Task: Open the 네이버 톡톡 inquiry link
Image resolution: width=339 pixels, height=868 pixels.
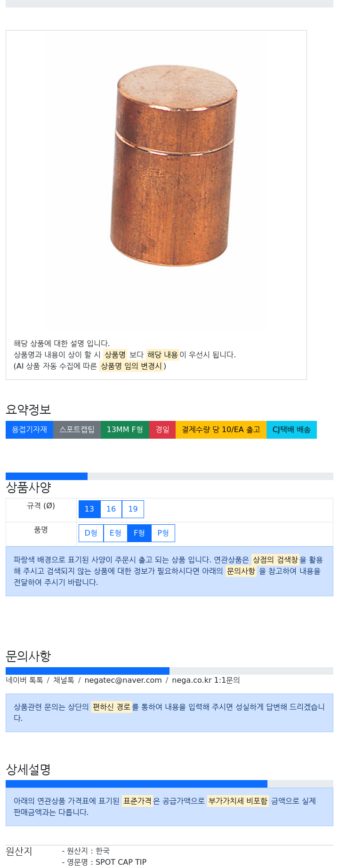Action: click(x=24, y=680)
